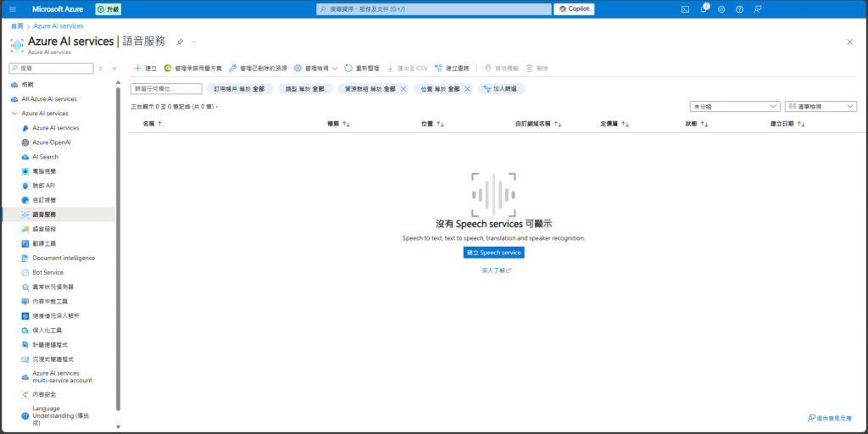Pin the 語音服務 blade to dashboard
Viewport: 868px width, 434px height.
pyautogui.click(x=180, y=42)
